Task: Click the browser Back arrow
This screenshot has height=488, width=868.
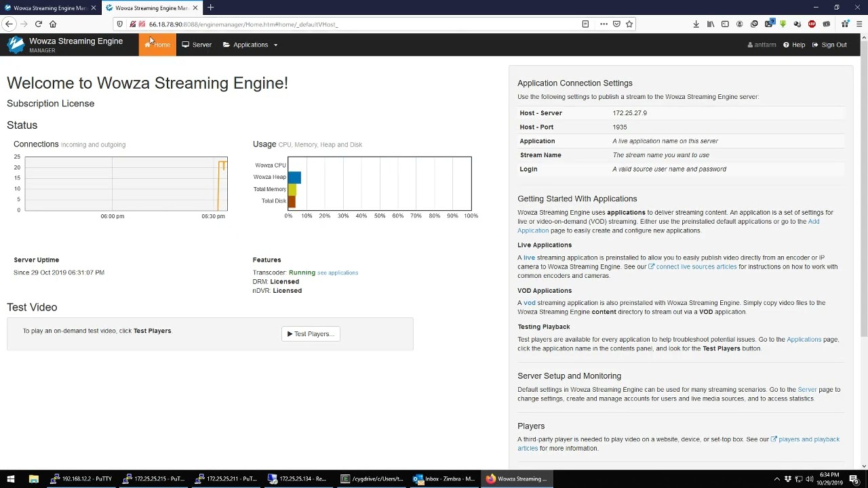Action: 9,24
